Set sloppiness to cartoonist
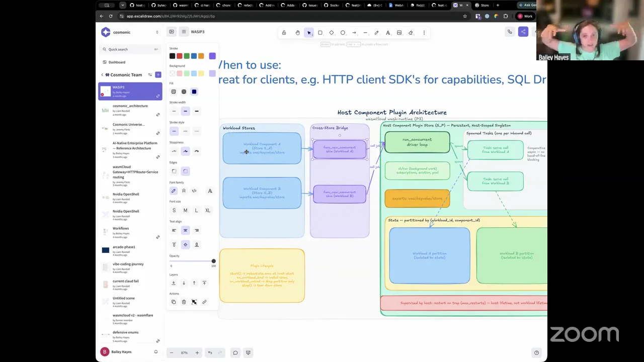 coord(197,151)
